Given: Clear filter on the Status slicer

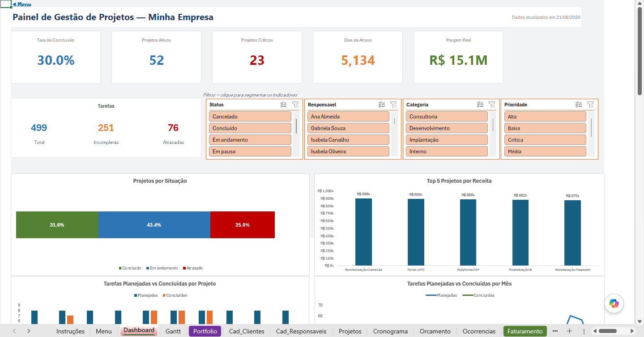Looking at the screenshot, I should (x=295, y=105).
